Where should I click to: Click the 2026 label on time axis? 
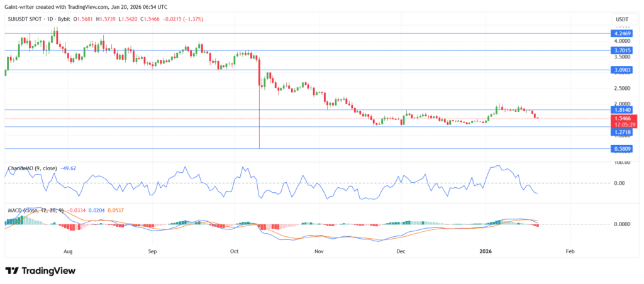tap(486, 250)
